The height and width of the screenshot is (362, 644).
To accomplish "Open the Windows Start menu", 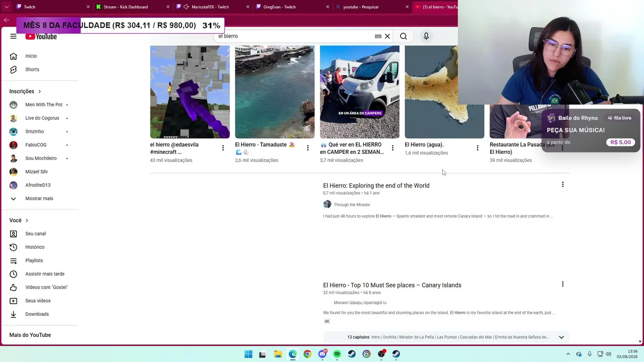I will tap(248, 354).
